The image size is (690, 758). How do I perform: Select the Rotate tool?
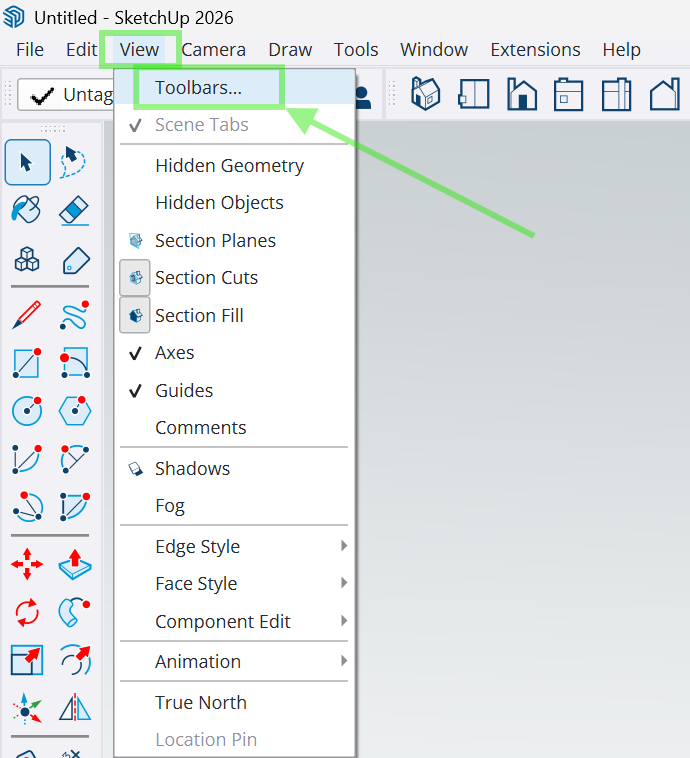click(x=27, y=612)
